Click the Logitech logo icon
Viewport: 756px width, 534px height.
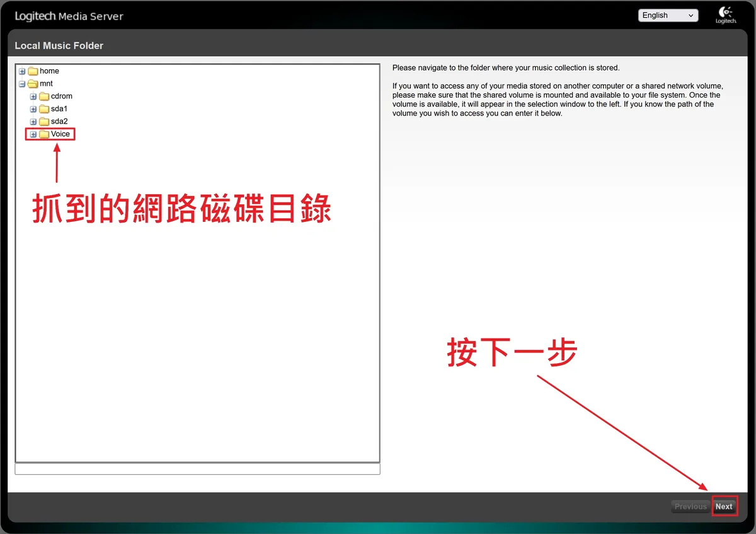(x=726, y=15)
